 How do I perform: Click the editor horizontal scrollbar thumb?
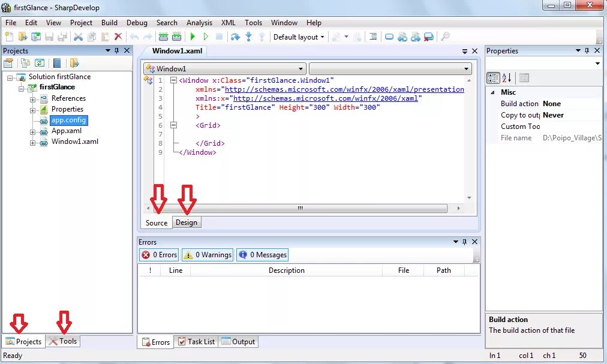pos(300,208)
